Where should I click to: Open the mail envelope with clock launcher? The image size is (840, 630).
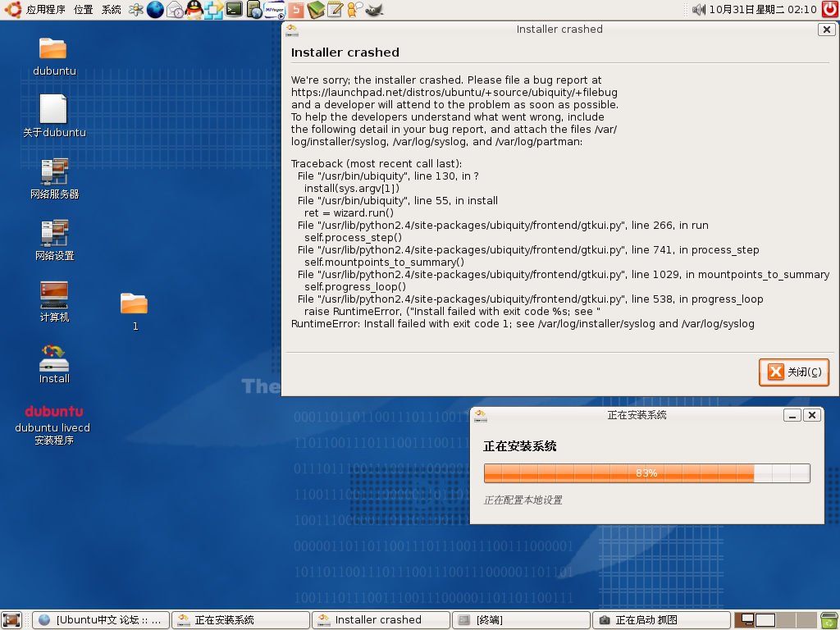coord(176,10)
